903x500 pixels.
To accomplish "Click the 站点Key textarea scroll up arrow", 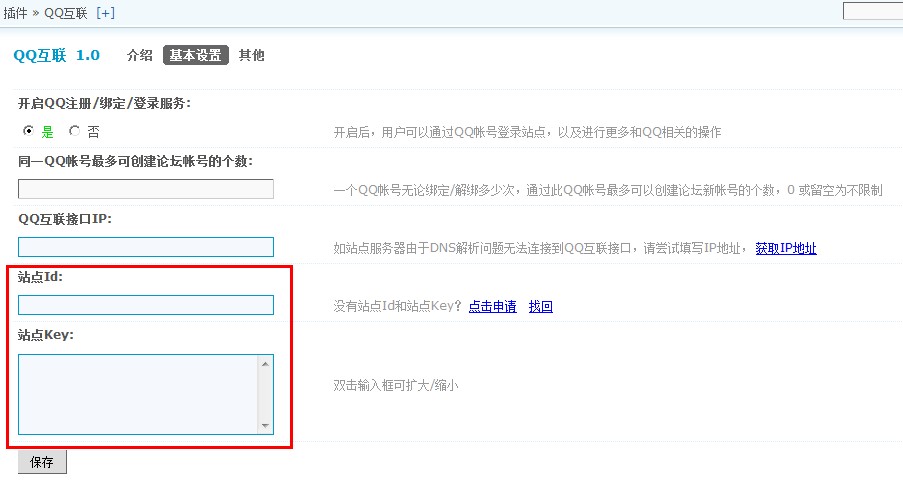I will (265, 363).
